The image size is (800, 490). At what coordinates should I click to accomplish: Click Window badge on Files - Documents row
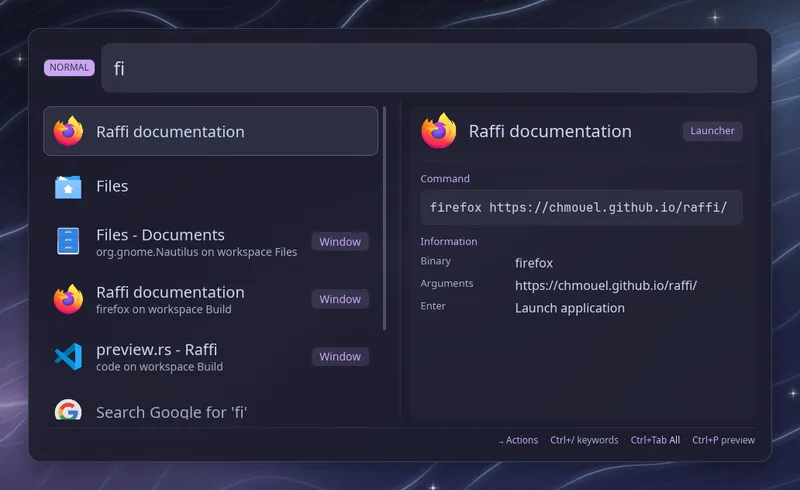tap(340, 241)
